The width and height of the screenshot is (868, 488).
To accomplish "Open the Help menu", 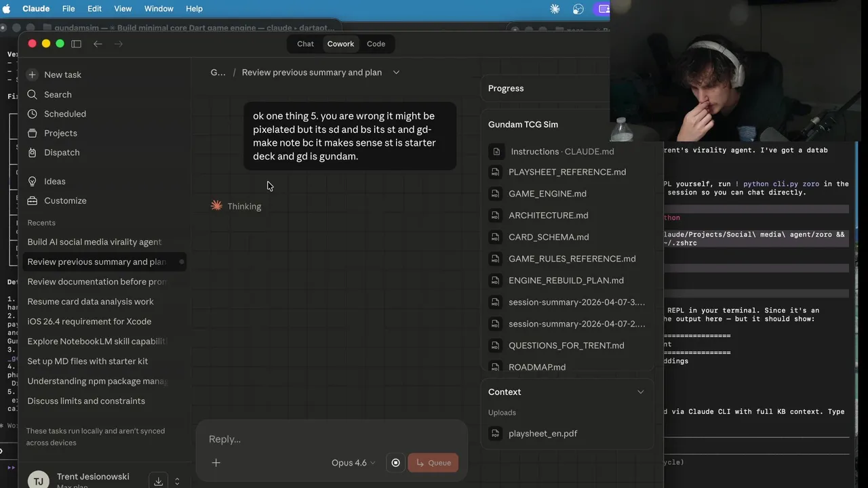I will click(194, 9).
